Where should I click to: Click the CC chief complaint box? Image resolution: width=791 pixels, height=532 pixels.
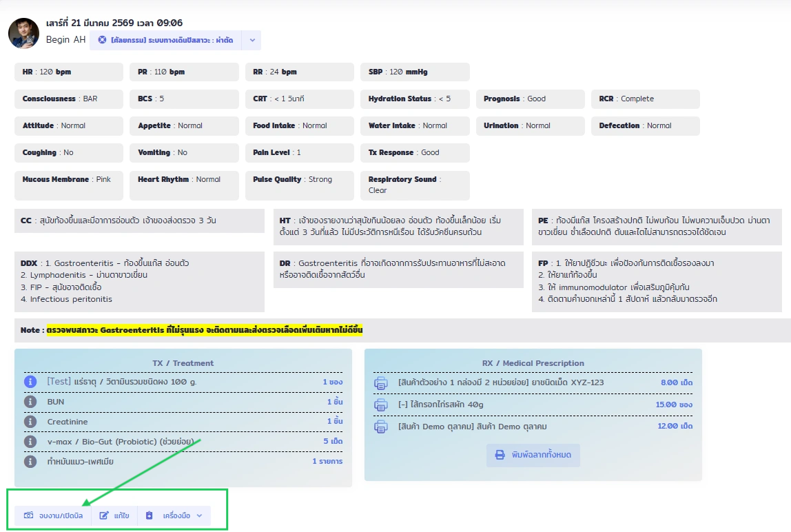point(139,221)
